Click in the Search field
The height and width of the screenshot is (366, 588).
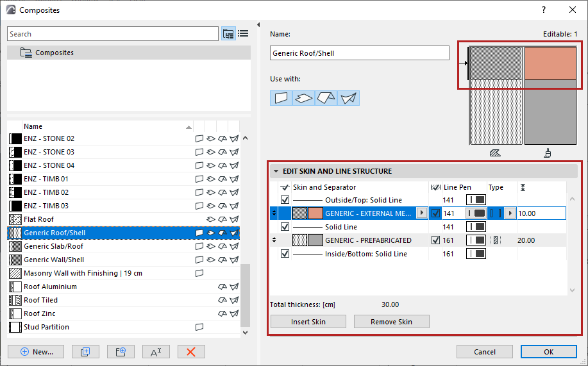112,34
